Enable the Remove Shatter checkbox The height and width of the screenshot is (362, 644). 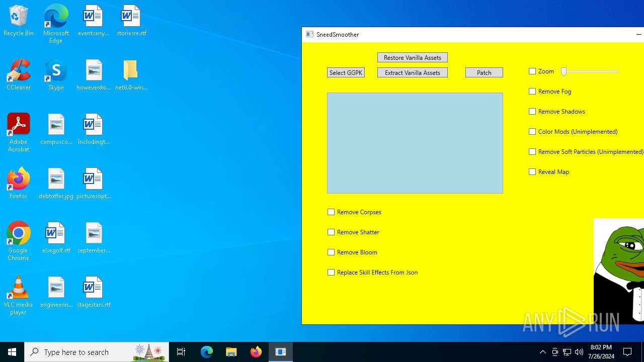tap(331, 232)
